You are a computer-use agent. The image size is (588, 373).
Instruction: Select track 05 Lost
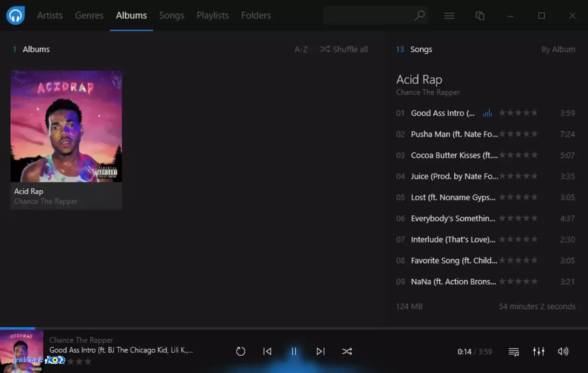pyautogui.click(x=485, y=197)
